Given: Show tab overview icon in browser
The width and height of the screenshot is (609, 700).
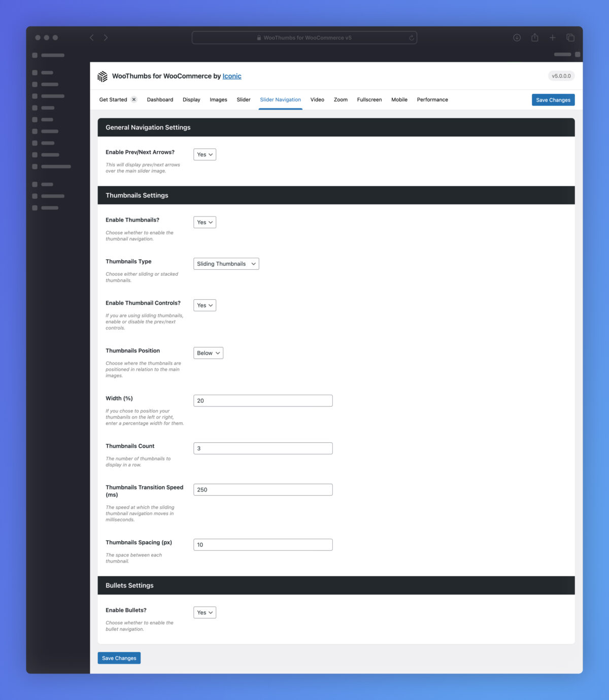Looking at the screenshot, I should point(570,38).
